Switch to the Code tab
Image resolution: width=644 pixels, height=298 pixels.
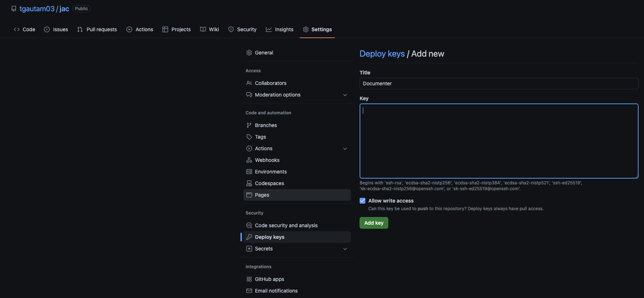click(24, 29)
